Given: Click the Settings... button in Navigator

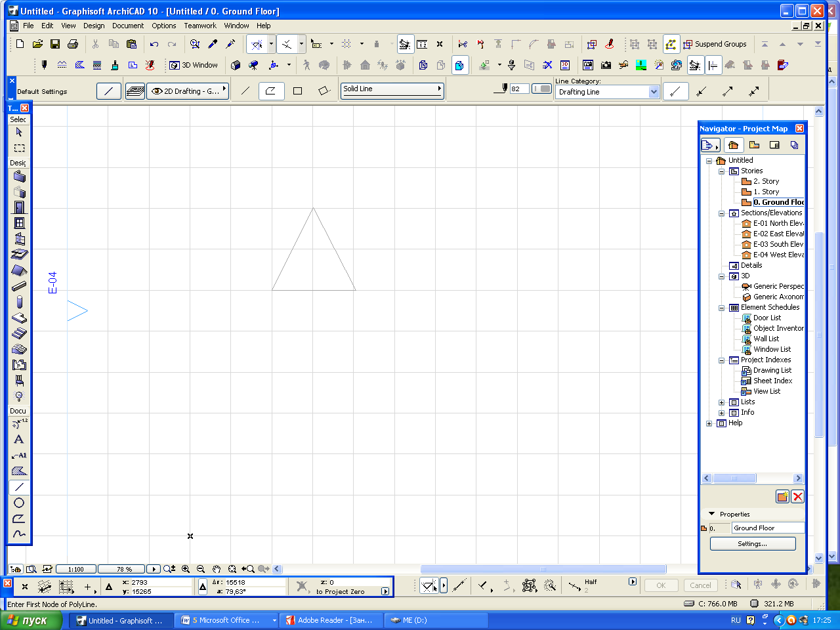Looking at the screenshot, I should (x=753, y=543).
